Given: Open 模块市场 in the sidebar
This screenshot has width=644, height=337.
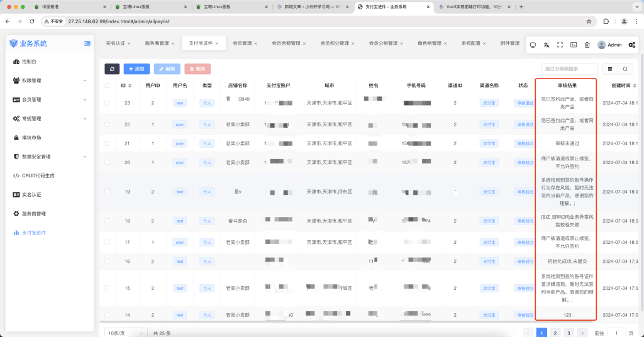Looking at the screenshot, I should [x=49, y=138].
